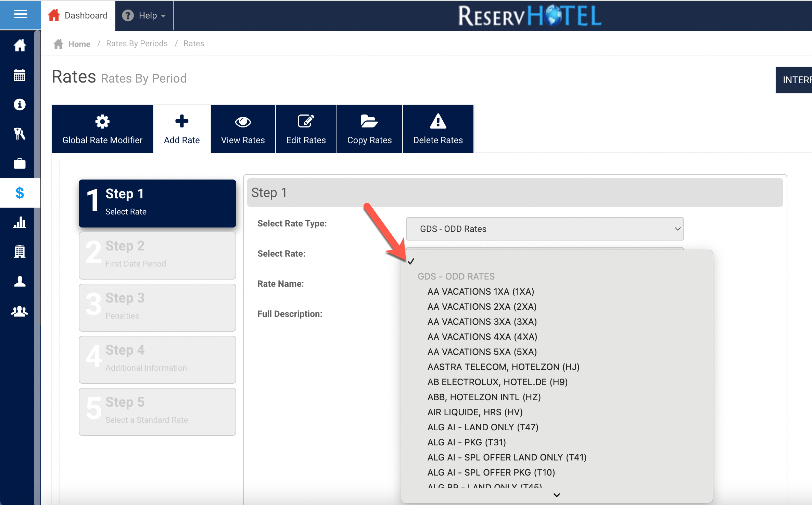Click the hamburger menu icon
The width and height of the screenshot is (812, 505).
coord(20,14)
